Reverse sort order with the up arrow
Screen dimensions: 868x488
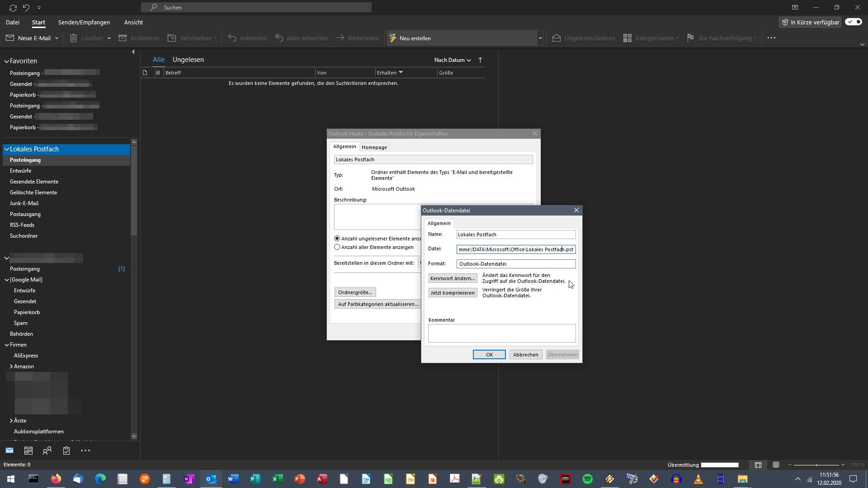[480, 60]
